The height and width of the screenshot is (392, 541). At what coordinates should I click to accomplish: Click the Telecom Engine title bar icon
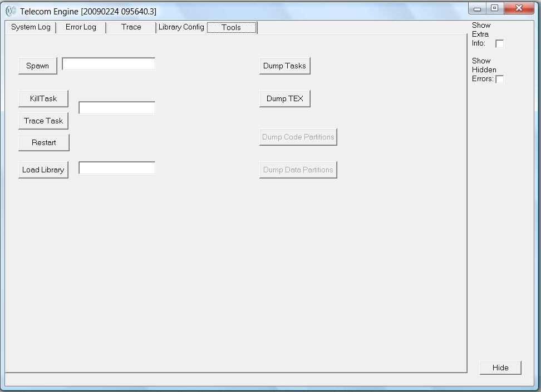click(11, 11)
